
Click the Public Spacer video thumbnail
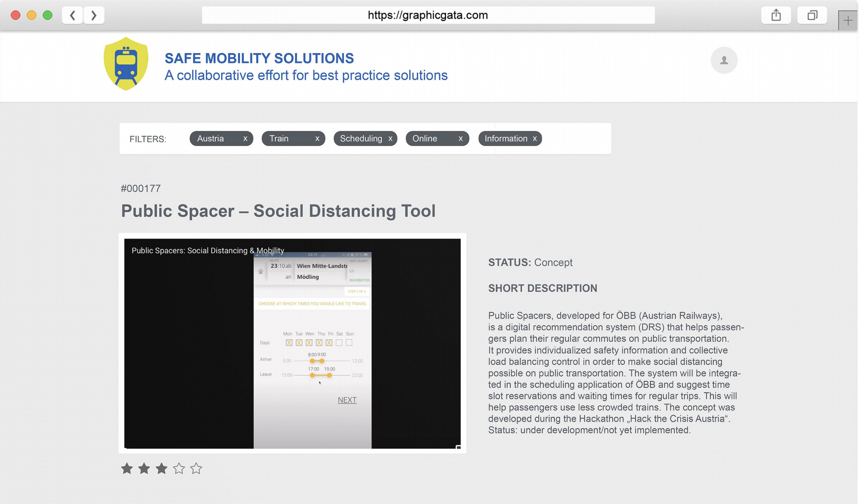[292, 344]
